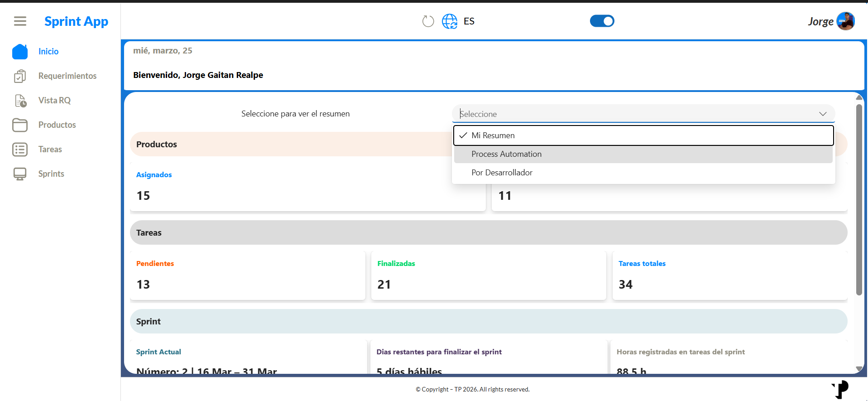This screenshot has height=401, width=868.
Task: Expand the Seleccione dropdown chevron
Action: coord(823,114)
